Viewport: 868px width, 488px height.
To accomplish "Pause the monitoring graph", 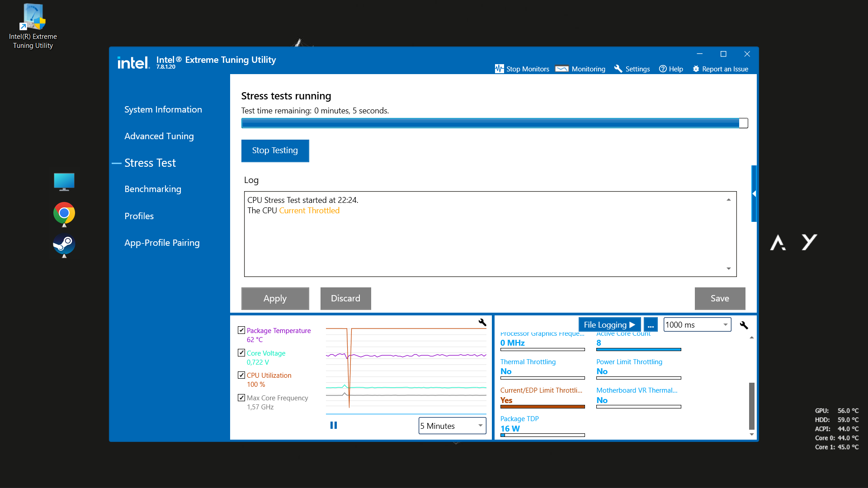I will 334,425.
